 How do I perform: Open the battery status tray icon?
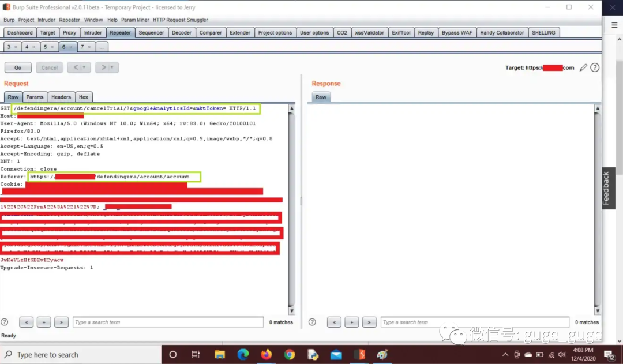[x=539, y=354]
